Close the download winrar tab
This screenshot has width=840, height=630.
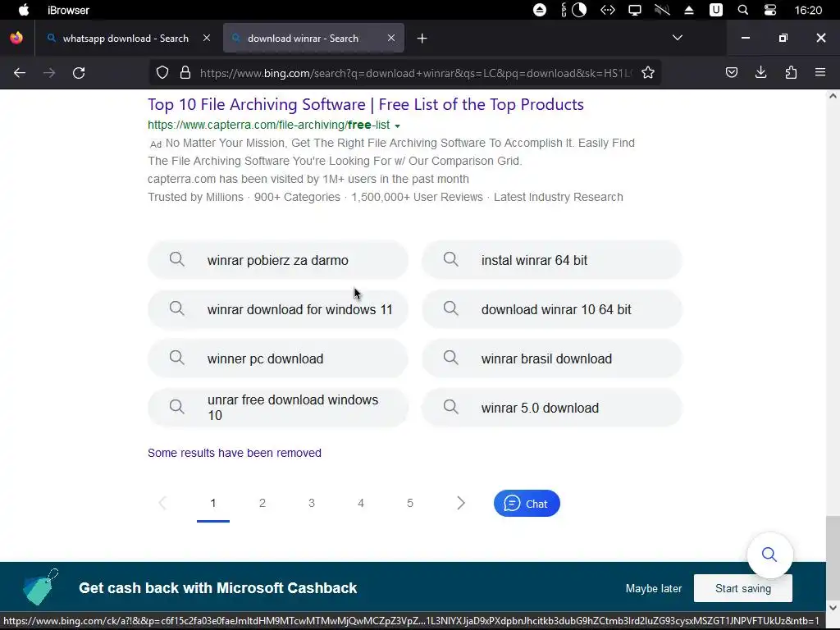[391, 38]
